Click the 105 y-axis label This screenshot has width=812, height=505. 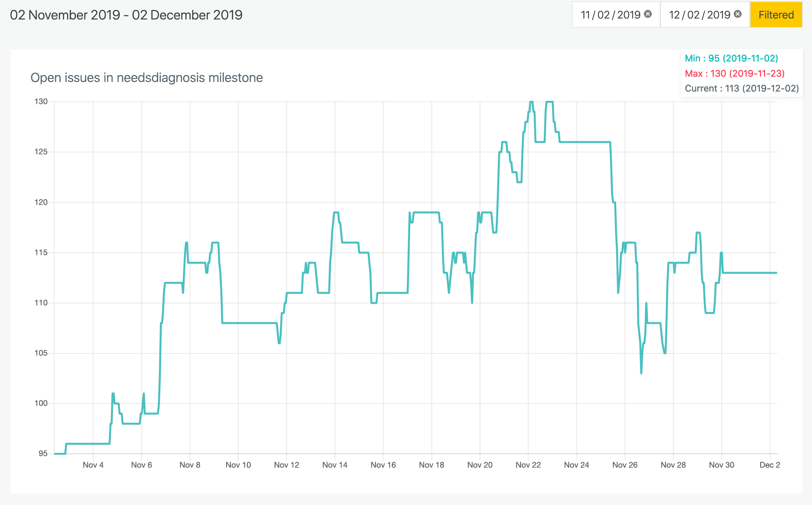[x=41, y=353]
